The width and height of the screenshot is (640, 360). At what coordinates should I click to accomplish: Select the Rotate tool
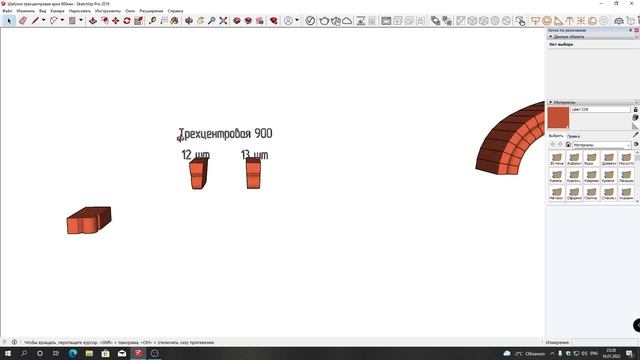127,20
